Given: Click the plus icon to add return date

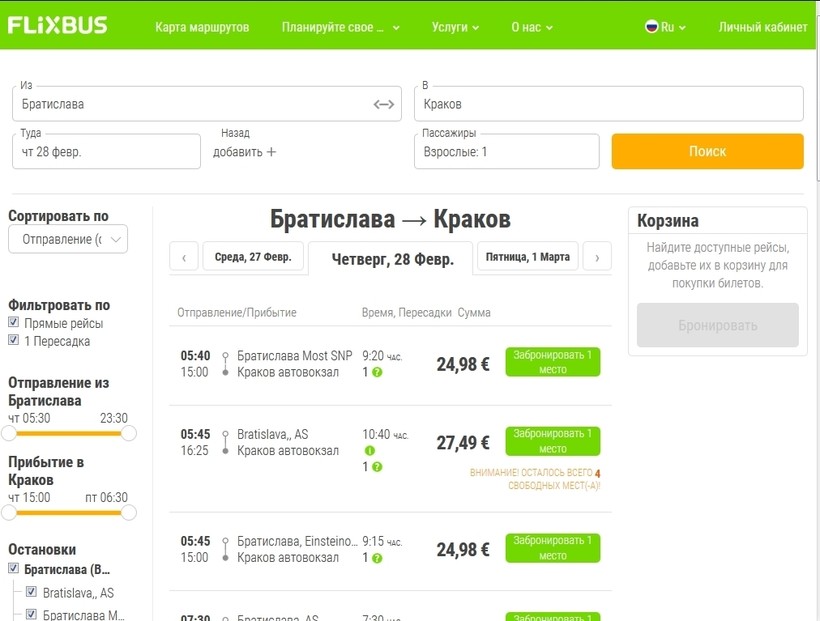Looking at the screenshot, I should click(x=271, y=152).
